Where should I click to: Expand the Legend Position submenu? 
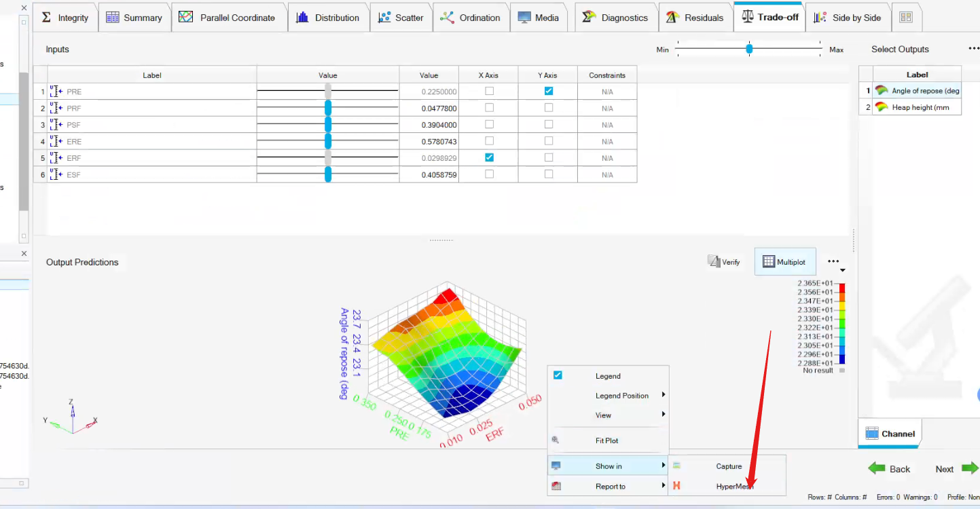(609, 395)
